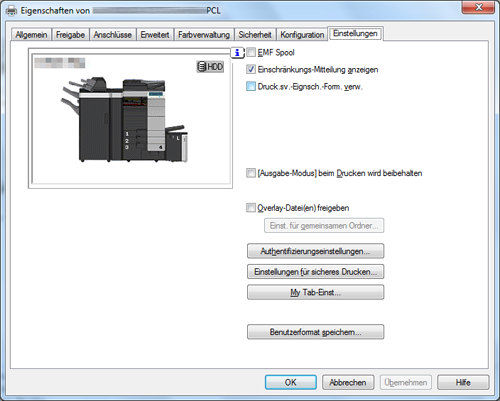The image size is (500, 401).
Task: Switch to the Allgemein tab
Action: pyautogui.click(x=31, y=35)
